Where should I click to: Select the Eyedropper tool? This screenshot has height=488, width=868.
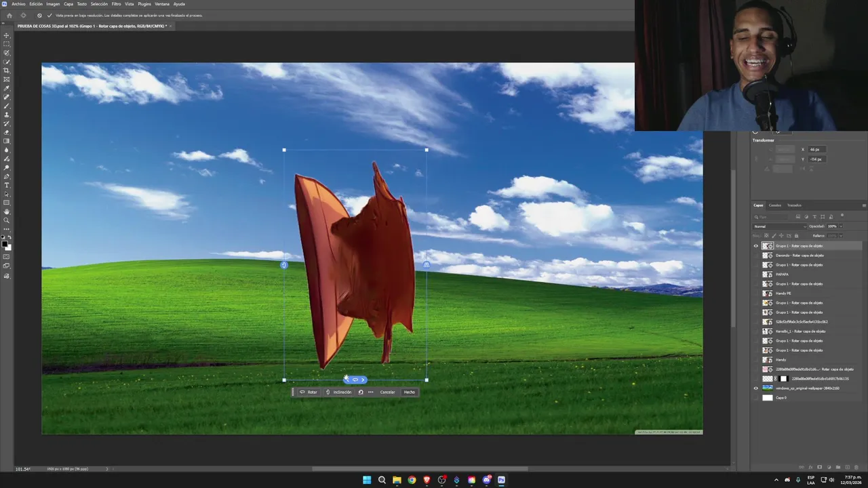7,88
